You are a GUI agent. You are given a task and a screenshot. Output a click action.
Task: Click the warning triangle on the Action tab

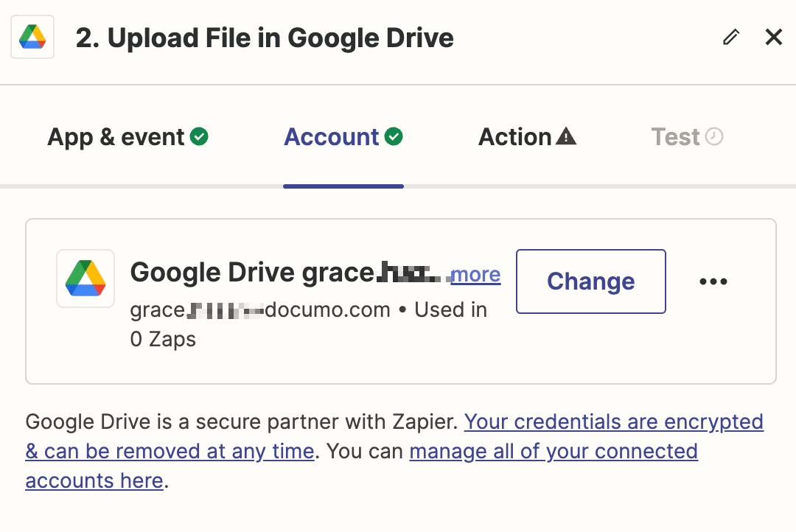tap(566, 136)
